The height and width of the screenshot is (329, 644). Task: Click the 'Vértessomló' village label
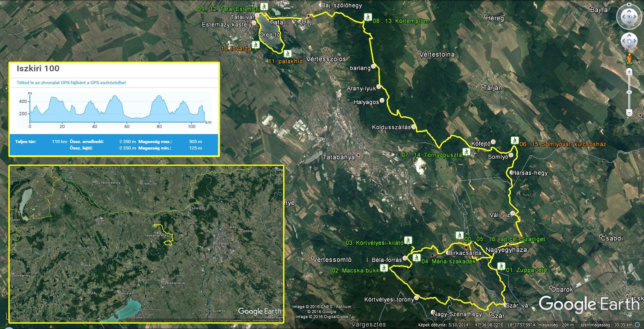point(332,260)
